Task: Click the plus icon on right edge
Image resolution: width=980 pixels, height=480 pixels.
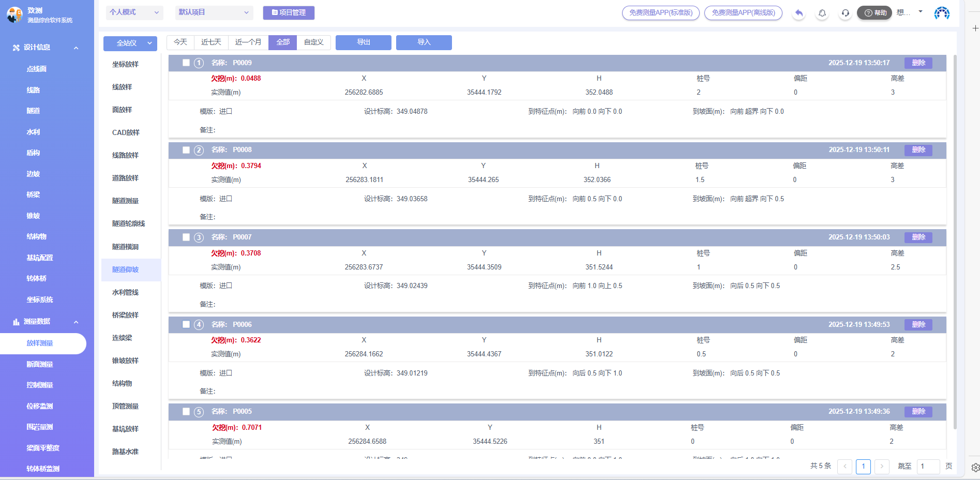Action: 975,28
